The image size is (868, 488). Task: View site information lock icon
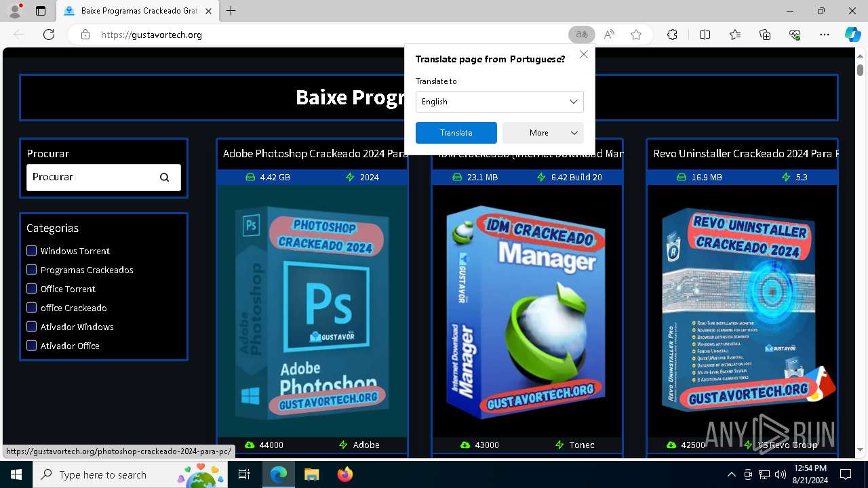tap(85, 35)
